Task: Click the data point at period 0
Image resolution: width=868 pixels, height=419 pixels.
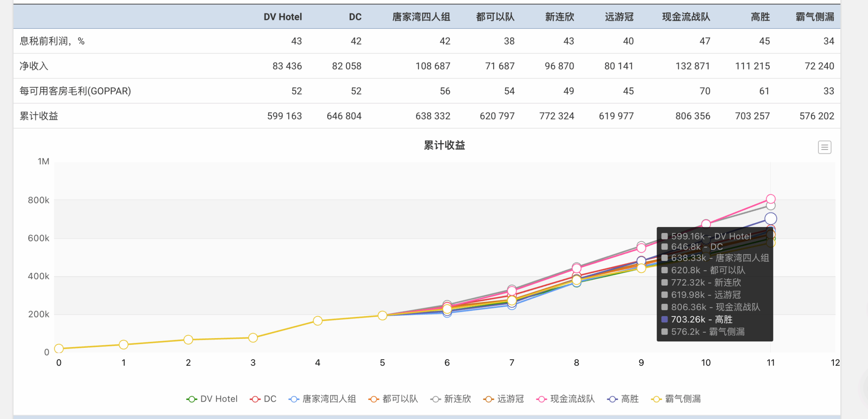Action: tap(59, 348)
